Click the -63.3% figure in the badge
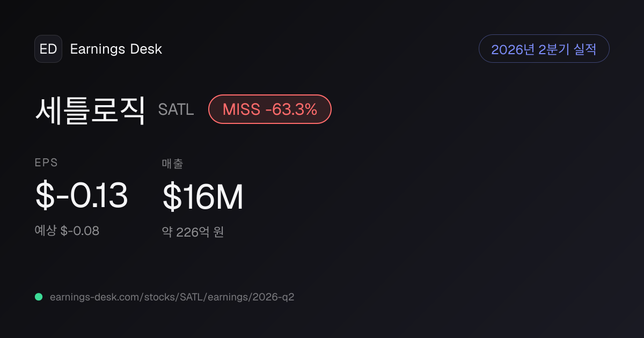Viewport: 644px width, 338px height. (x=291, y=109)
